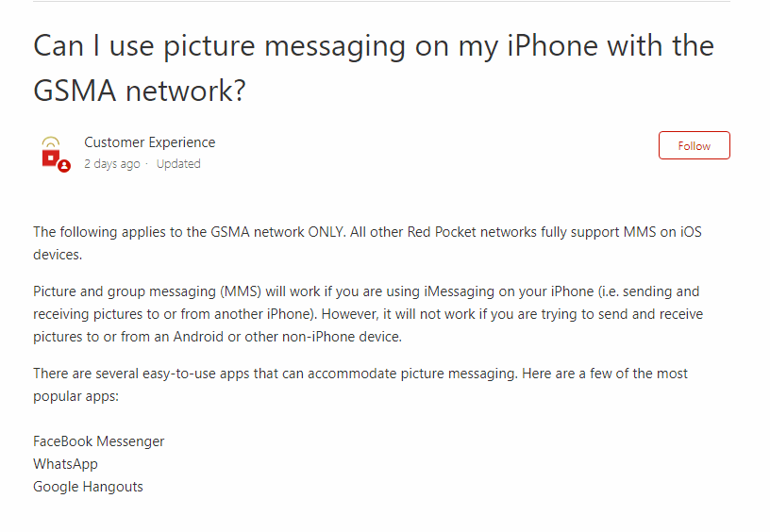Click the article title about picture messaging
The height and width of the screenshot is (532, 770).
click(374, 68)
